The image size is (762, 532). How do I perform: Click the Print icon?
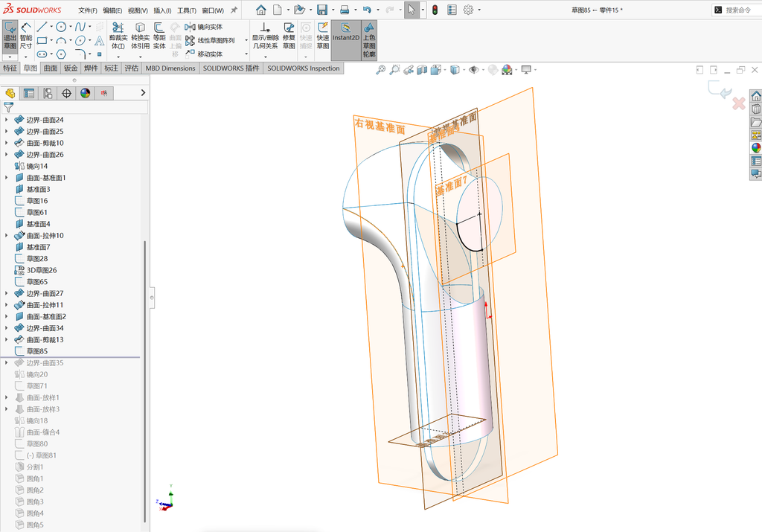coord(345,10)
